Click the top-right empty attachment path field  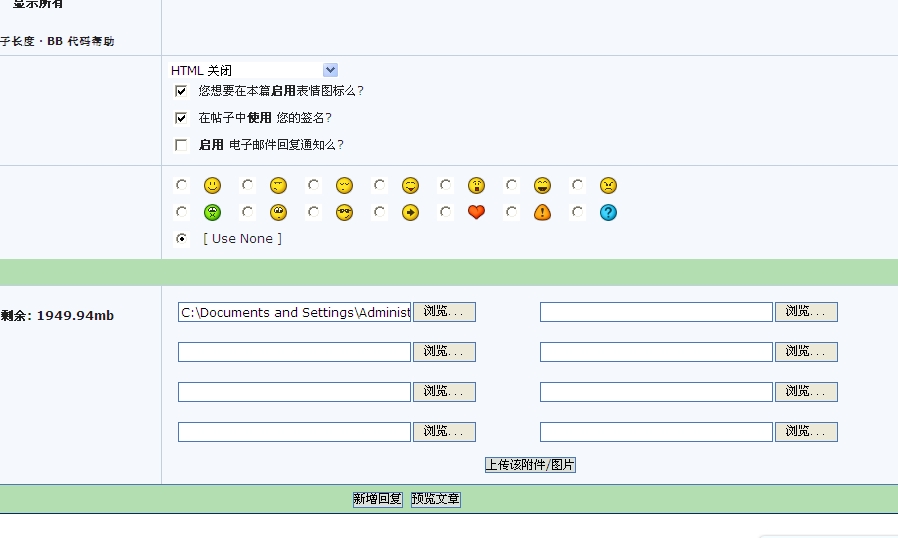(x=656, y=312)
